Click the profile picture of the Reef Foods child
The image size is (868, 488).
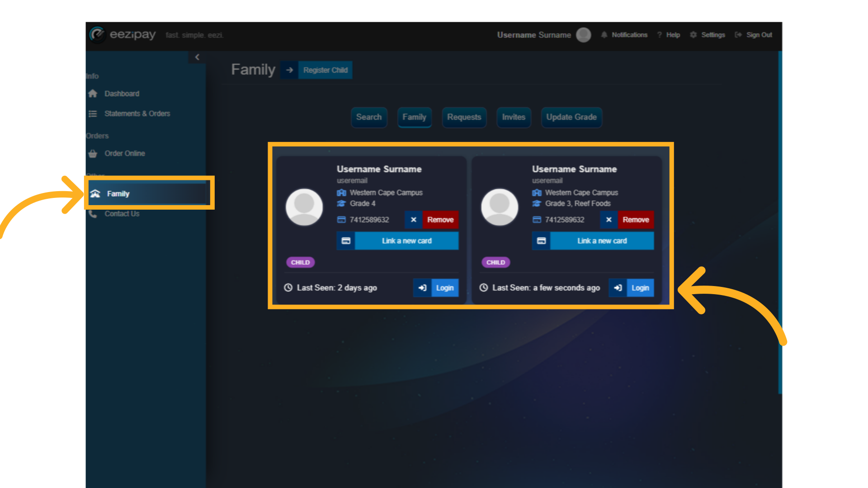point(500,207)
